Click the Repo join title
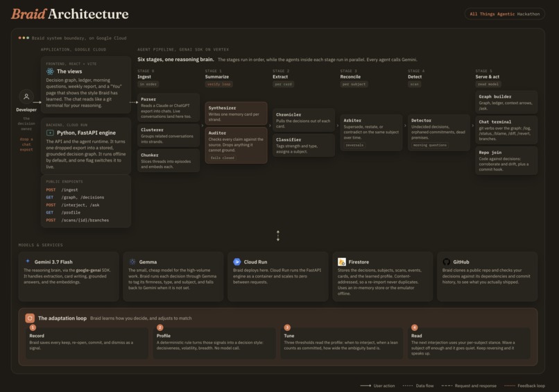 click(x=490, y=153)
